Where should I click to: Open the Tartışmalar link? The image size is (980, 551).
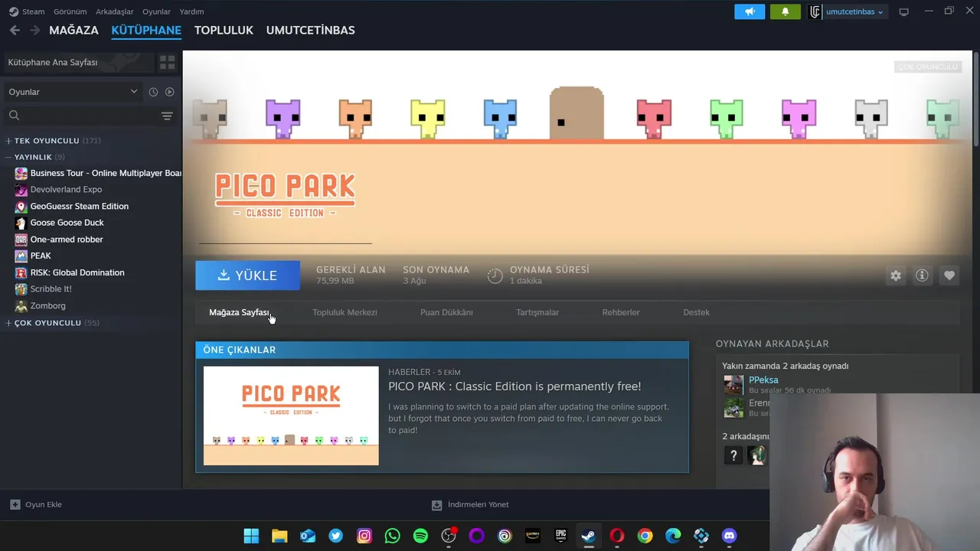[537, 312]
